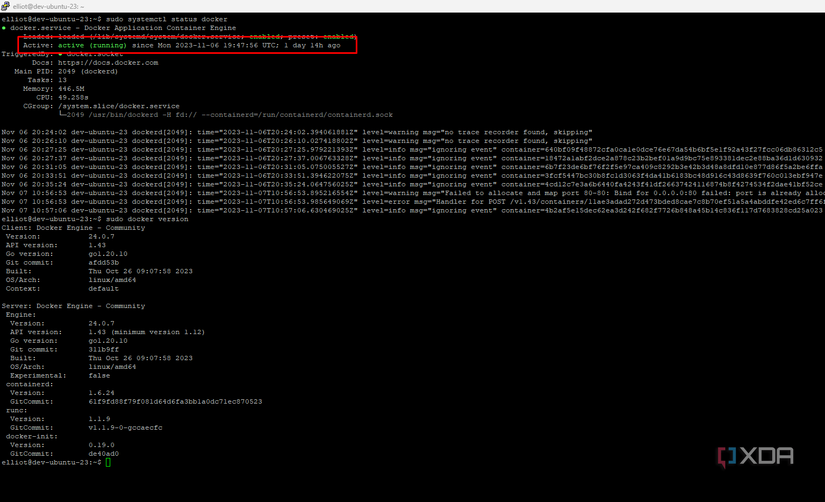Click the PuTTY icon in the title bar

click(x=5, y=6)
